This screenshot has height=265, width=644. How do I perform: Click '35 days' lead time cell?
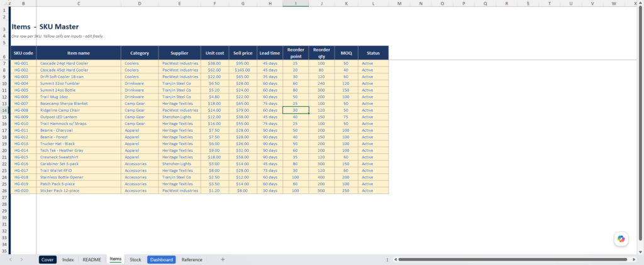click(x=270, y=77)
